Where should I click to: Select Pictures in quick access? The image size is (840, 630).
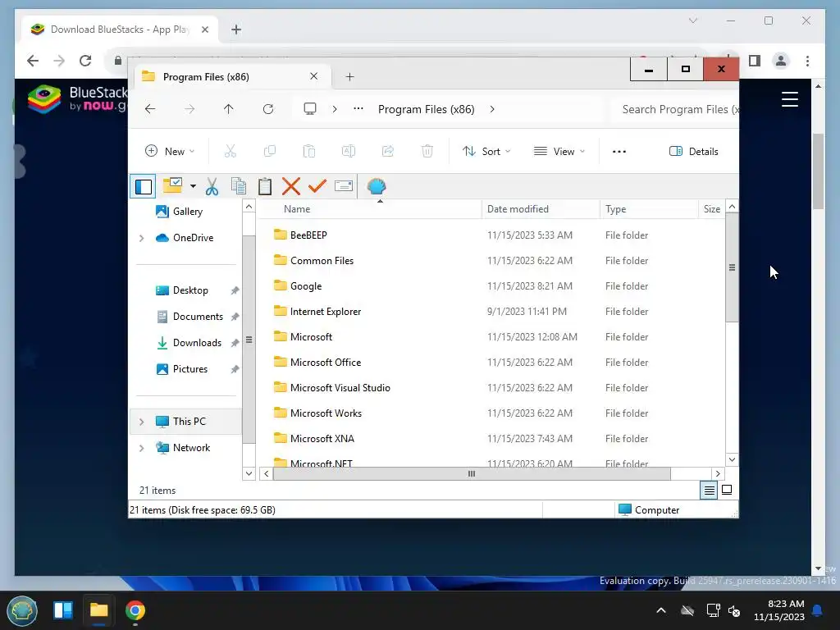(189, 369)
